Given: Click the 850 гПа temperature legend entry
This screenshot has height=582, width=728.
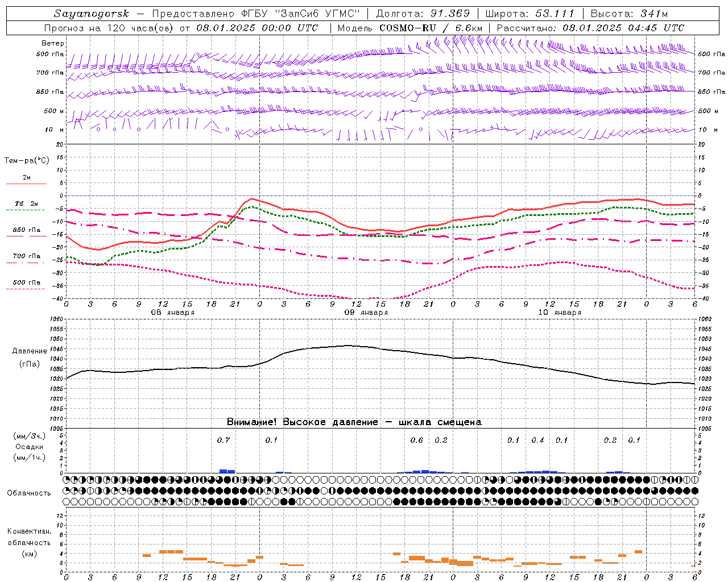Looking at the screenshot, I should pyautogui.click(x=27, y=230).
